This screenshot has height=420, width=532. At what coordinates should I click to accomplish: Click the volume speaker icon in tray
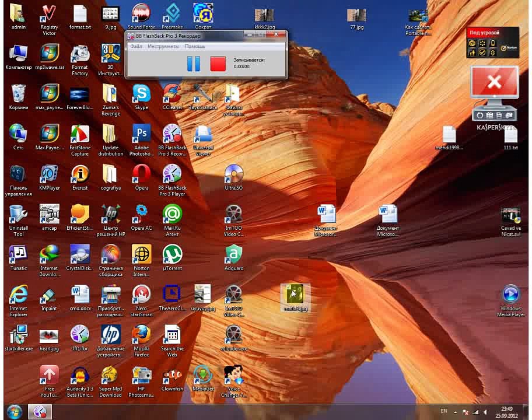click(485, 412)
